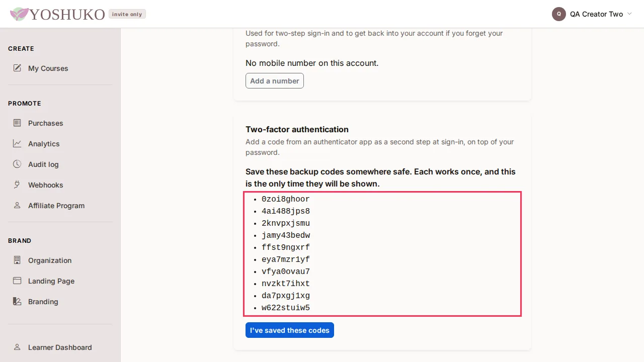
Task: Select backup code eya7mzr1yf
Action: click(286, 259)
